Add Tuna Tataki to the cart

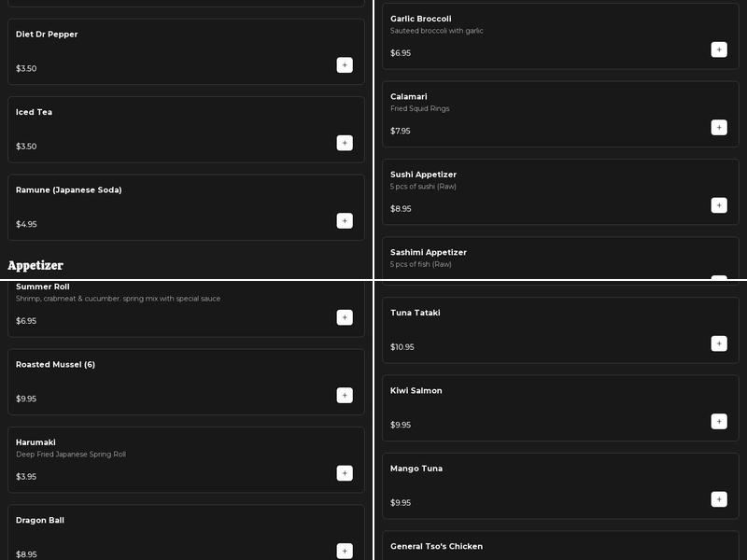(719, 343)
